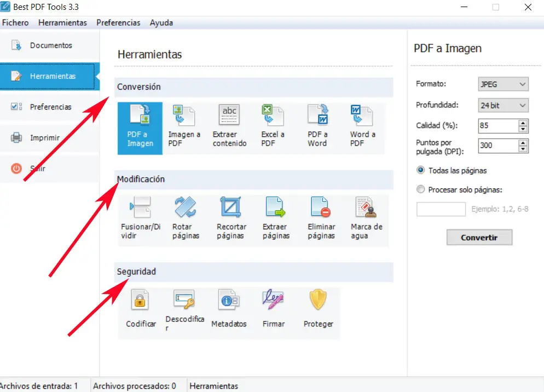This screenshot has width=544, height=392.
Task: Open the Imagen a PDF tool
Action: [x=184, y=126]
